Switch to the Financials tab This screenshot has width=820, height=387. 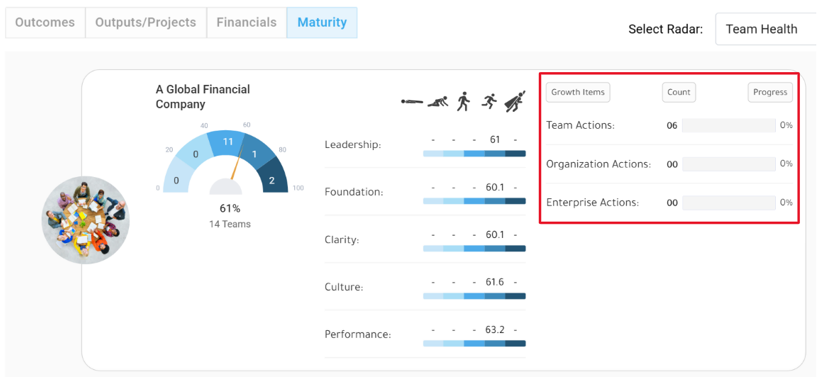click(x=247, y=23)
